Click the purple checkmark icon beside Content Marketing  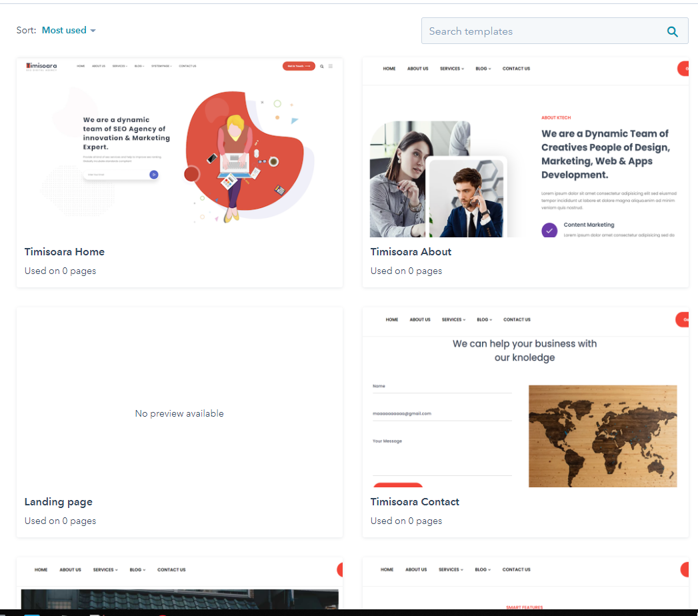[549, 230]
